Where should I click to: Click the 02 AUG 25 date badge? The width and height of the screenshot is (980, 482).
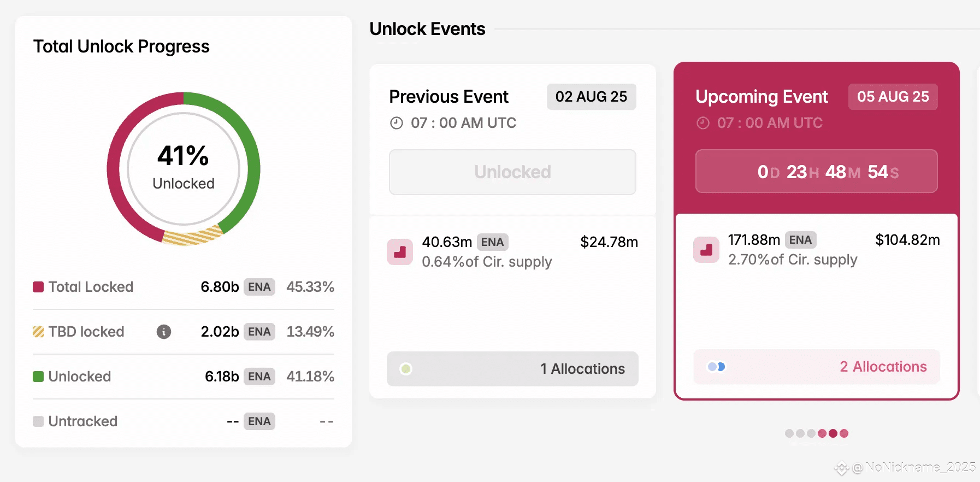tap(591, 97)
